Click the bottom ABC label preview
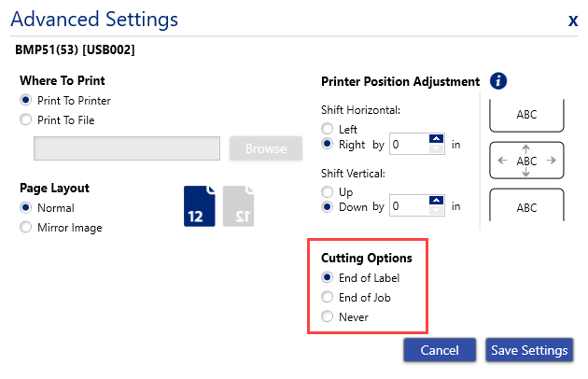 pyautogui.click(x=526, y=207)
